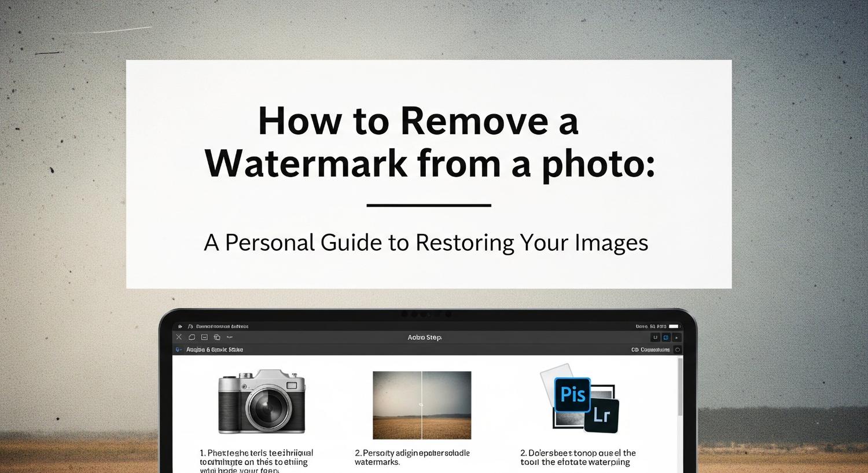868x473 pixels.
Task: Open the Auqjbe 6 Giowic Stuise breadcrumb
Action: 215,350
